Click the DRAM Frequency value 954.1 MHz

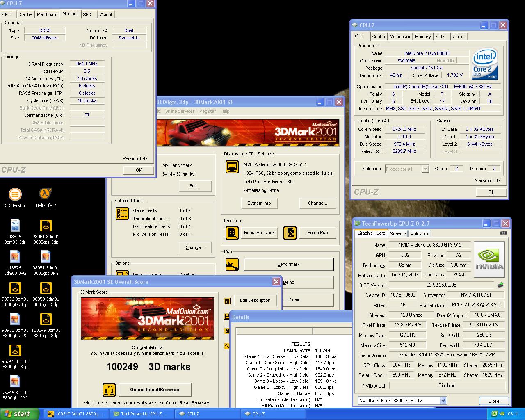coord(87,64)
